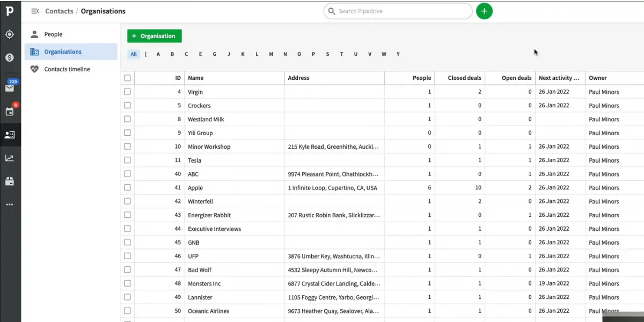Open the Contacts icon in sidebar

[x=10, y=135]
